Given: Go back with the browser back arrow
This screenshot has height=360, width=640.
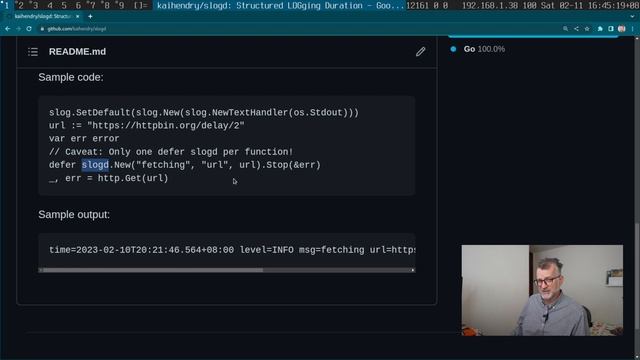Looking at the screenshot, I should click(x=7, y=29).
